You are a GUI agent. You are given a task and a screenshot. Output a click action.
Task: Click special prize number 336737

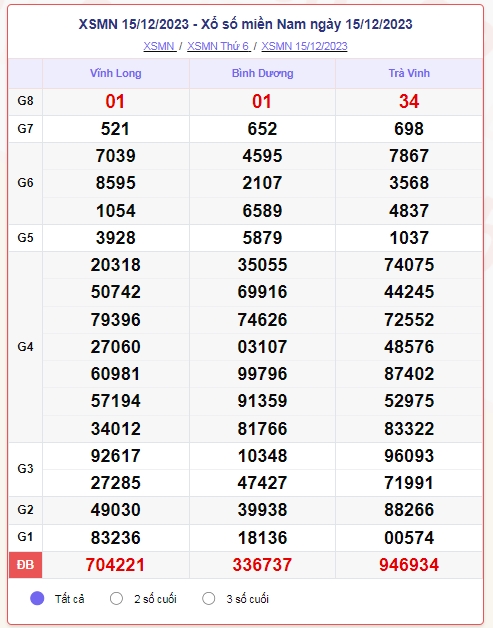[x=262, y=565]
